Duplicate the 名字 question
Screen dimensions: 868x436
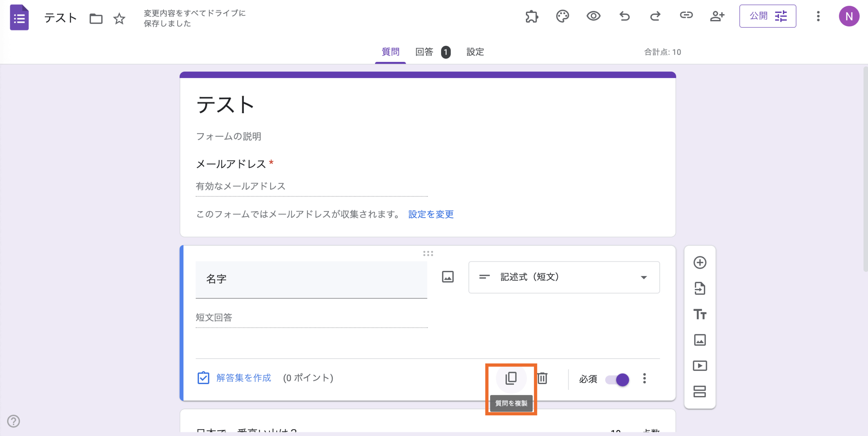point(510,378)
